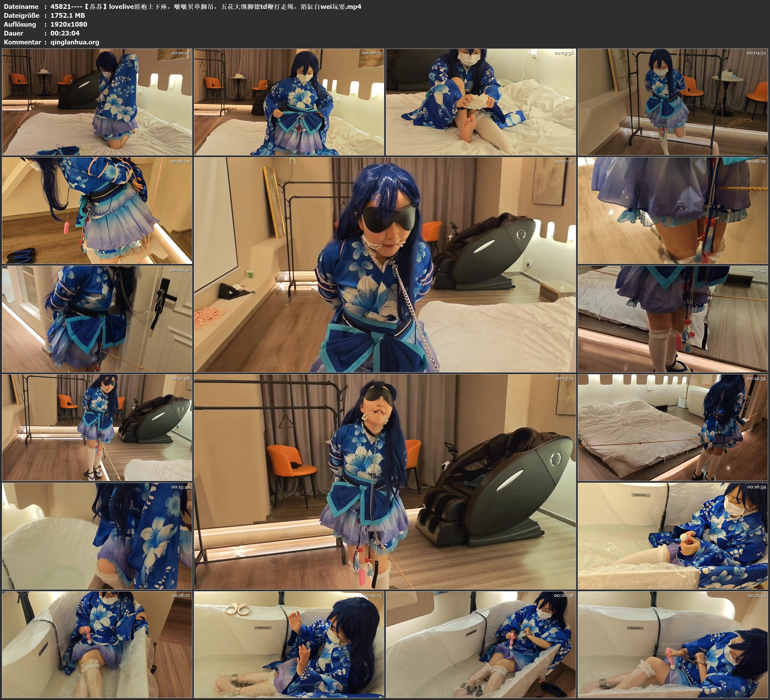Screen dimensions: 770x700
Task: Click the 1920x1080 resolution value
Action: click(x=69, y=24)
